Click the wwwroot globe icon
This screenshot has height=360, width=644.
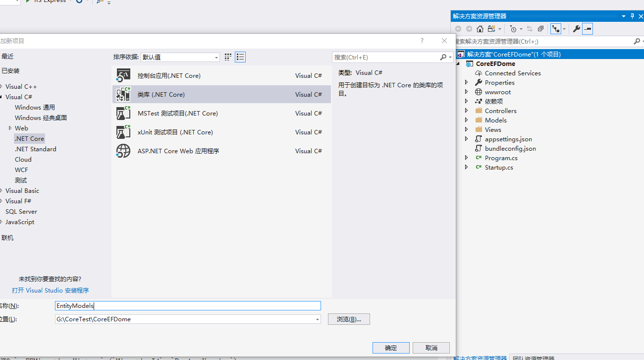(479, 92)
